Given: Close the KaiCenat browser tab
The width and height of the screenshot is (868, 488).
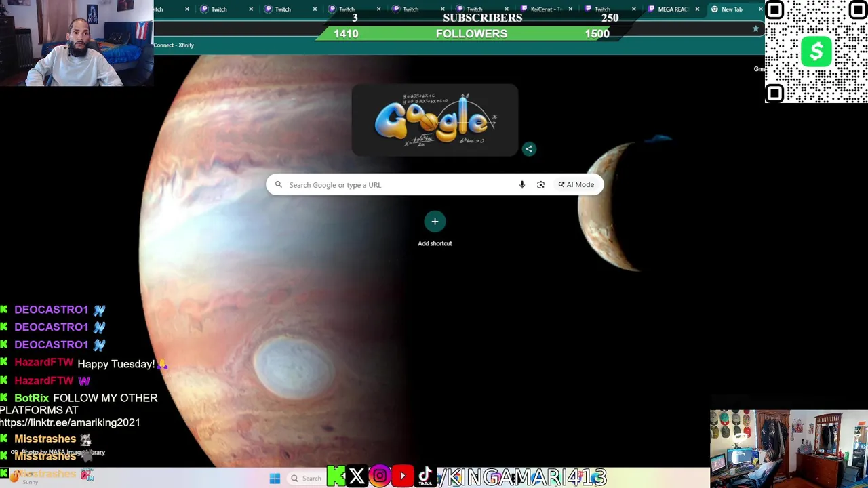Looking at the screenshot, I should click(570, 9).
